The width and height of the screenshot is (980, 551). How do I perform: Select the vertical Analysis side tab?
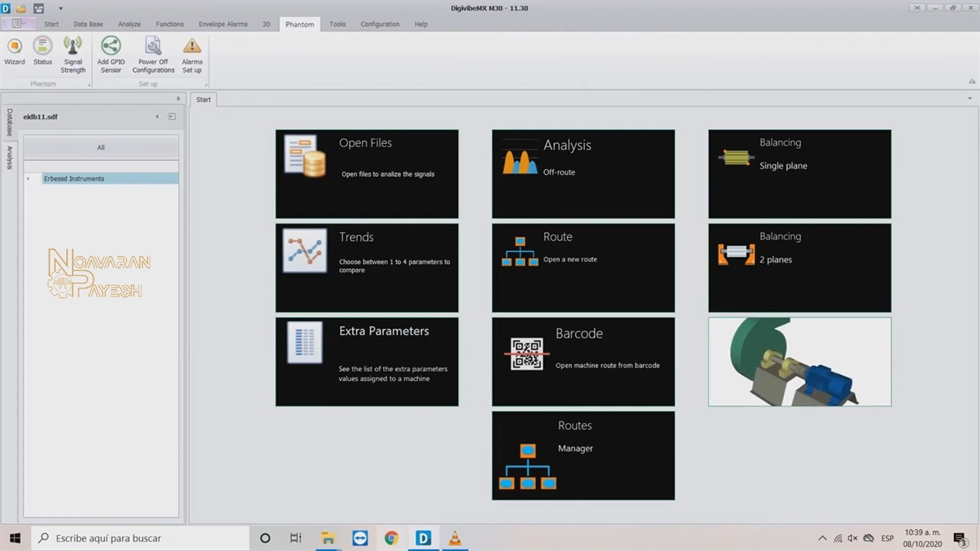pyautogui.click(x=10, y=157)
